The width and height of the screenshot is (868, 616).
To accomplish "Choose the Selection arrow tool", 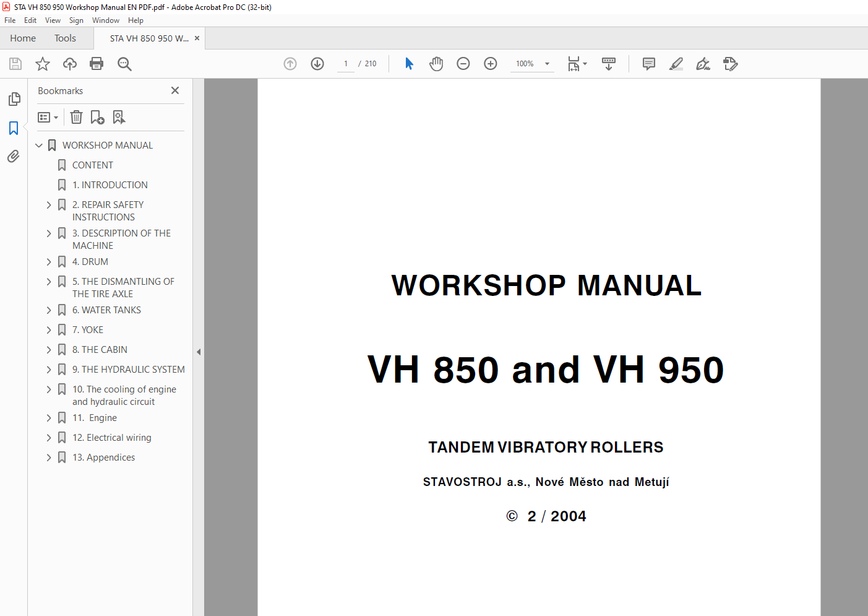I will 409,64.
